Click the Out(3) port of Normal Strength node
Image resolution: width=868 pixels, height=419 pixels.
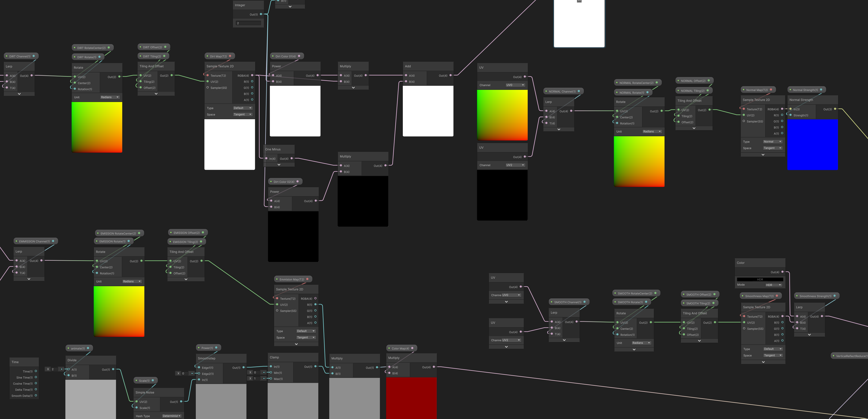coord(835,109)
